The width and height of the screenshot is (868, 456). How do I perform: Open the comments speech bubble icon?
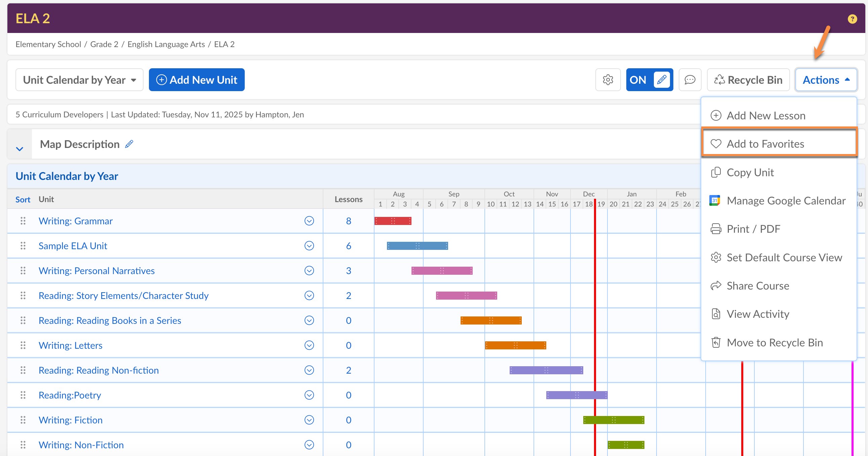pyautogui.click(x=689, y=80)
